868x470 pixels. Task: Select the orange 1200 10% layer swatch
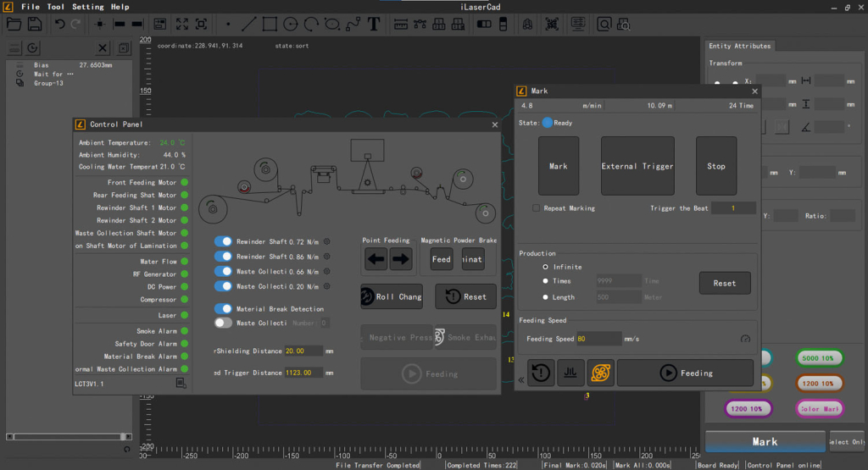820,383
